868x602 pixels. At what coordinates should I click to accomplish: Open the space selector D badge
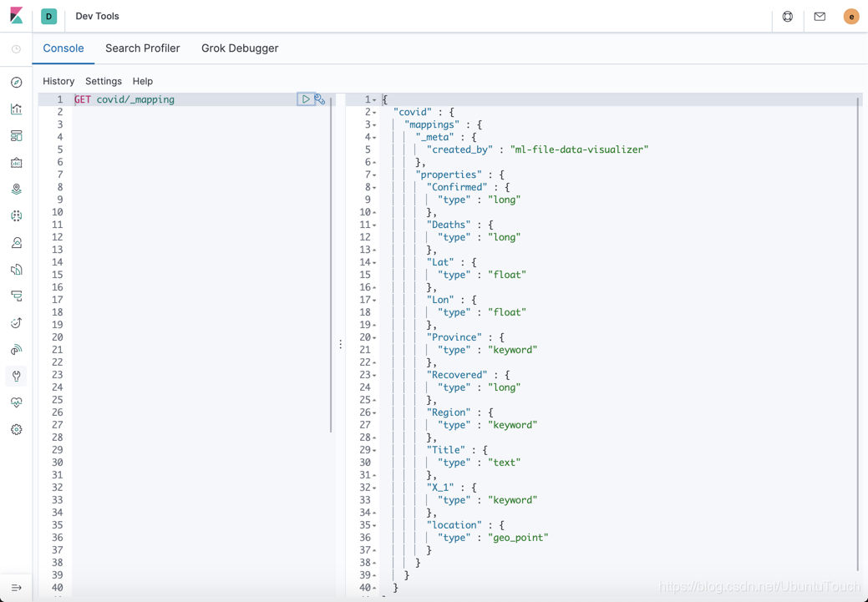click(48, 17)
